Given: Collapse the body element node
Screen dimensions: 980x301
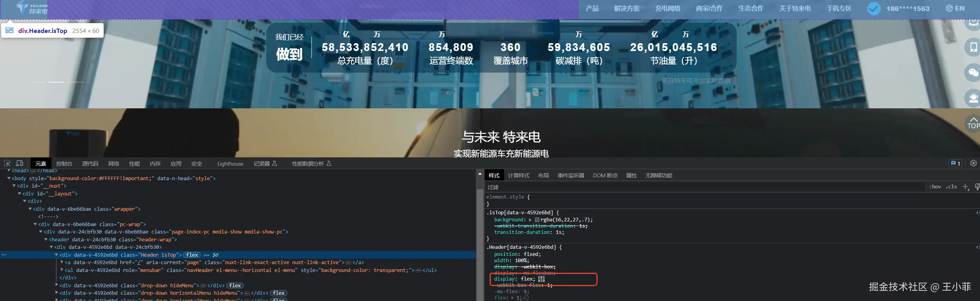Looking at the screenshot, I should coord(9,178).
